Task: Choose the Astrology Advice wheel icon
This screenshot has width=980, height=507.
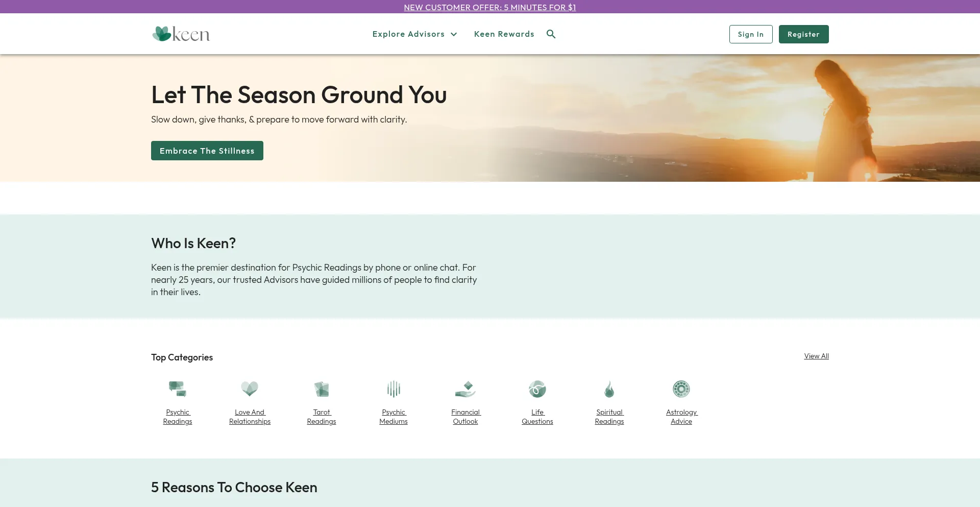Action: [681, 389]
